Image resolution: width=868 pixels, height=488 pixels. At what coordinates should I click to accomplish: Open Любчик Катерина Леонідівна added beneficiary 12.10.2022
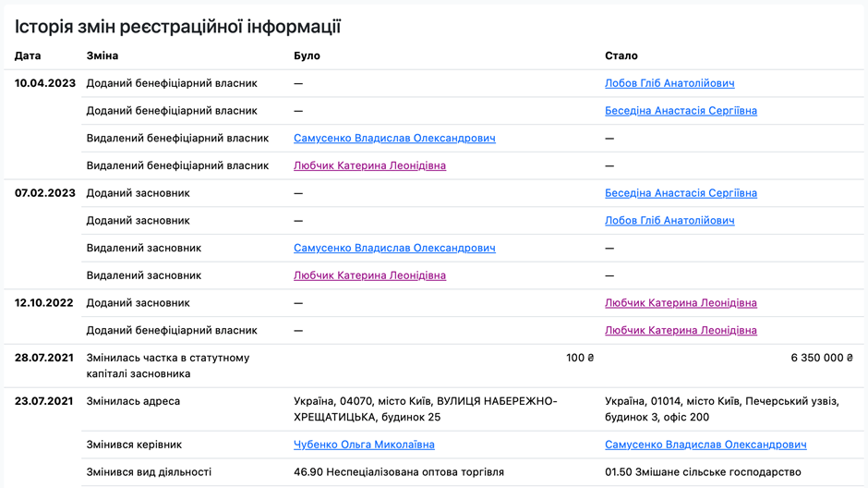[681, 331]
